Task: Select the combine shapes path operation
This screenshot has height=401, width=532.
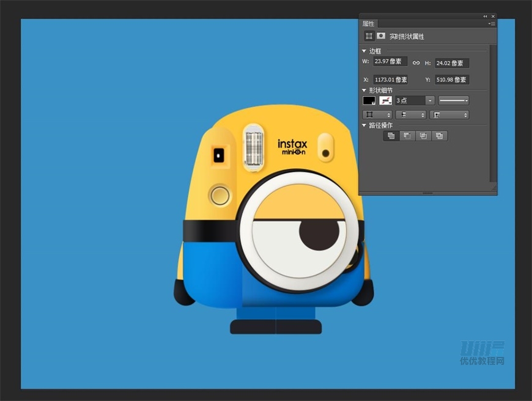Action: pos(391,136)
